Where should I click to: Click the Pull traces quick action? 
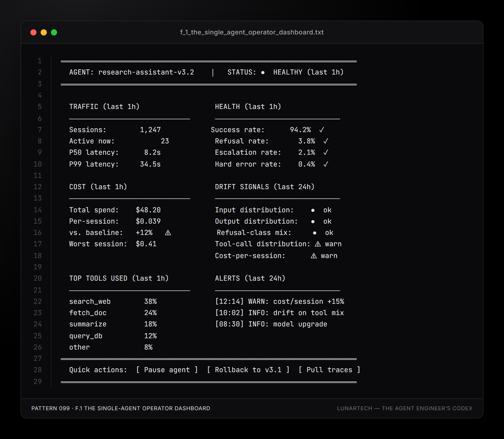[329, 370]
